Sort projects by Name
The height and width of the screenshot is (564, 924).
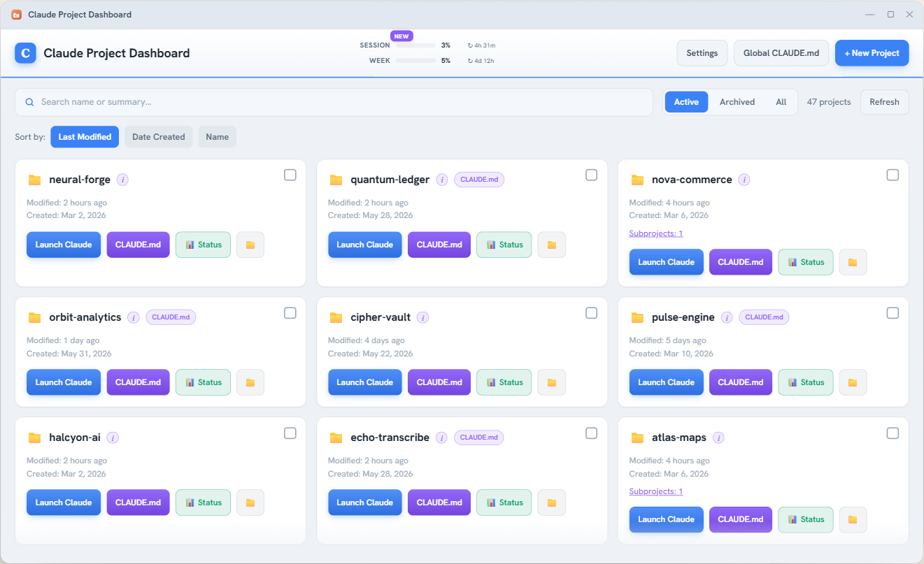218,137
